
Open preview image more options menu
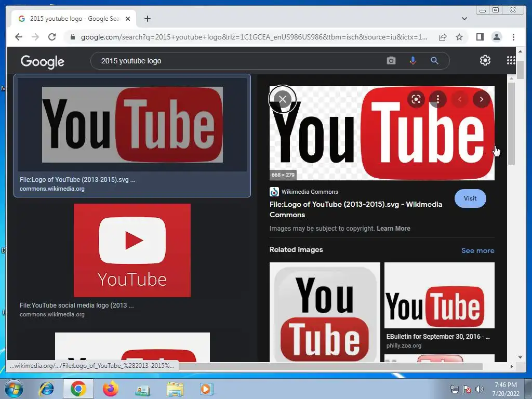coord(437,99)
